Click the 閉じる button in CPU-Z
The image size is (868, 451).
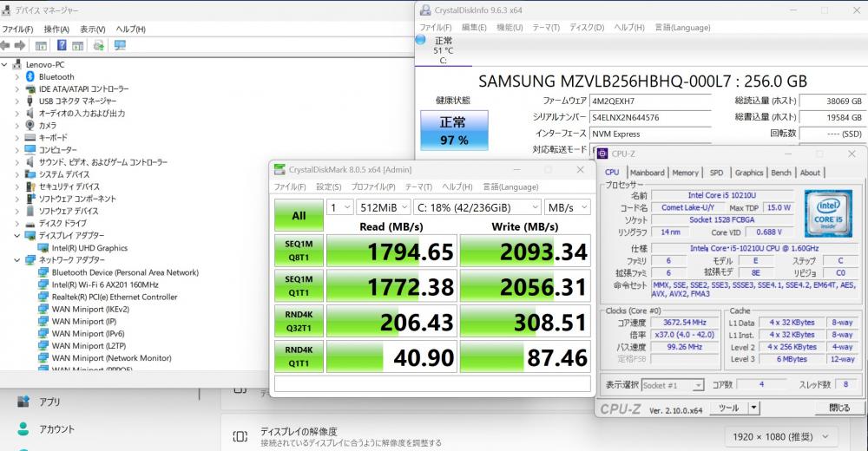pos(839,408)
